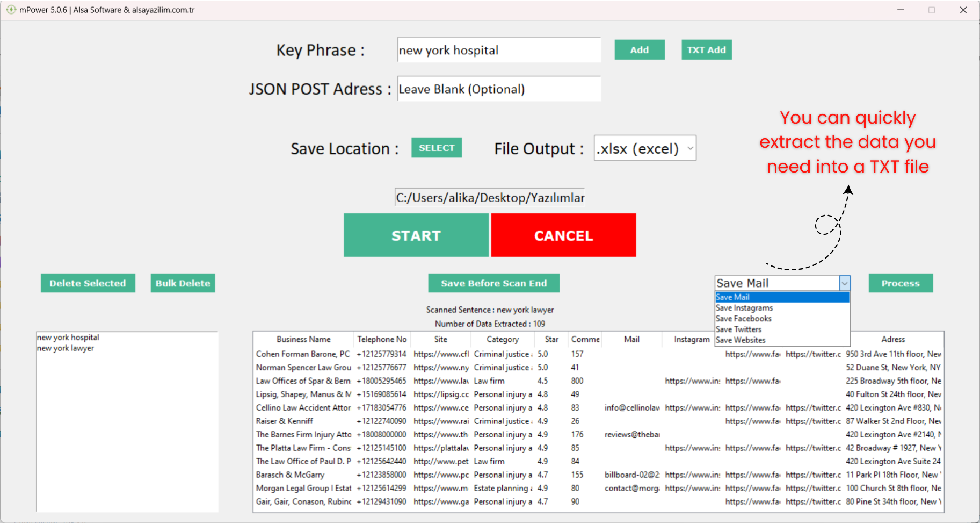Click the Bulk Delete button
Viewport: 980px width, 524px height.
[x=183, y=283]
